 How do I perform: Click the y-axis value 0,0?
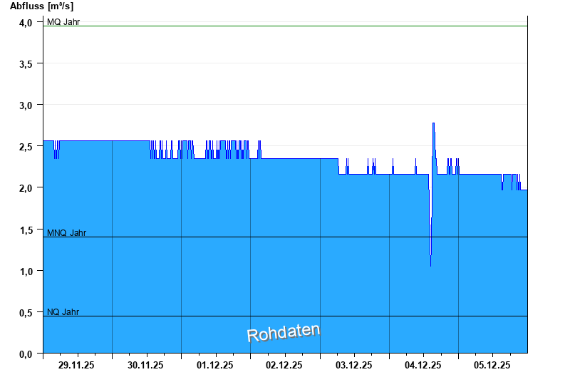click(26, 354)
